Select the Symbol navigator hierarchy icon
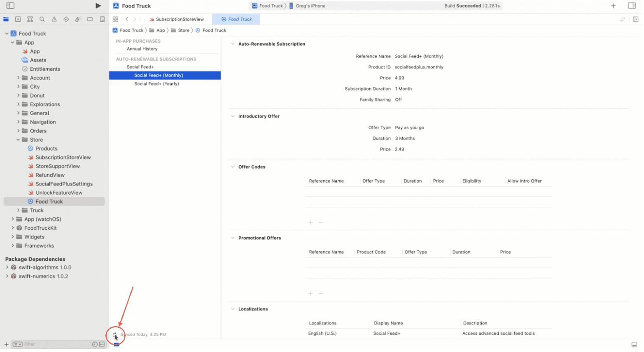The image size is (644, 352). (30, 19)
